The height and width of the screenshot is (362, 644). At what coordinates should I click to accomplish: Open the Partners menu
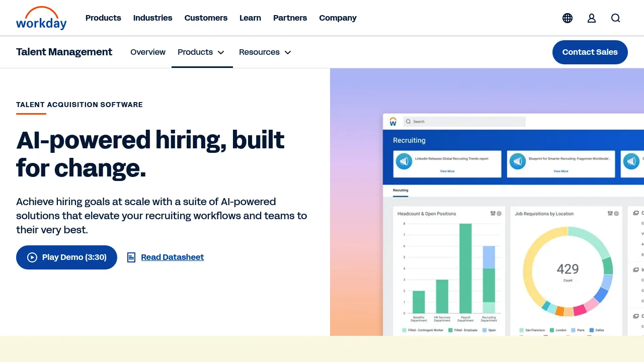[x=290, y=18]
